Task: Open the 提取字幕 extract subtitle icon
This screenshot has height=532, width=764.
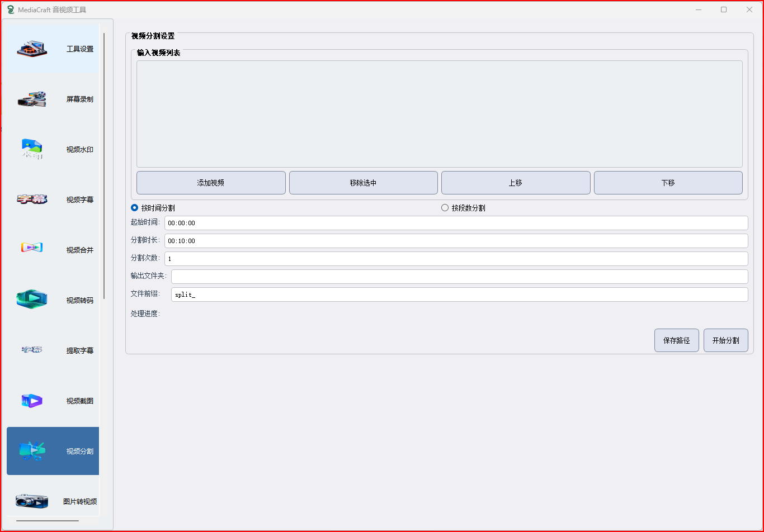Action: (32, 350)
